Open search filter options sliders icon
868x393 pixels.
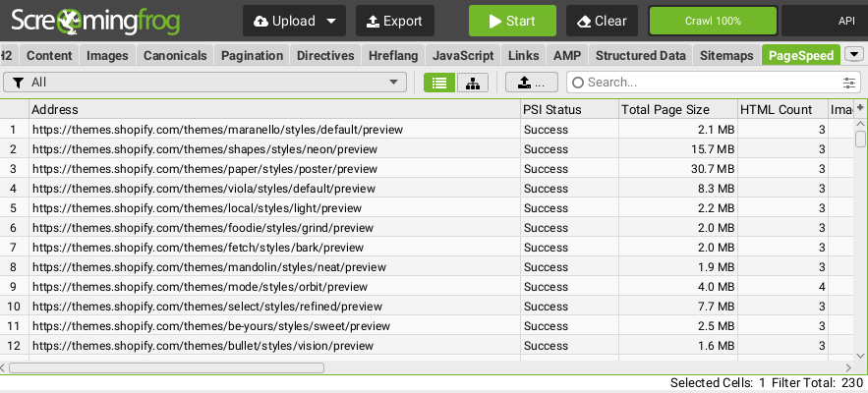click(x=849, y=83)
